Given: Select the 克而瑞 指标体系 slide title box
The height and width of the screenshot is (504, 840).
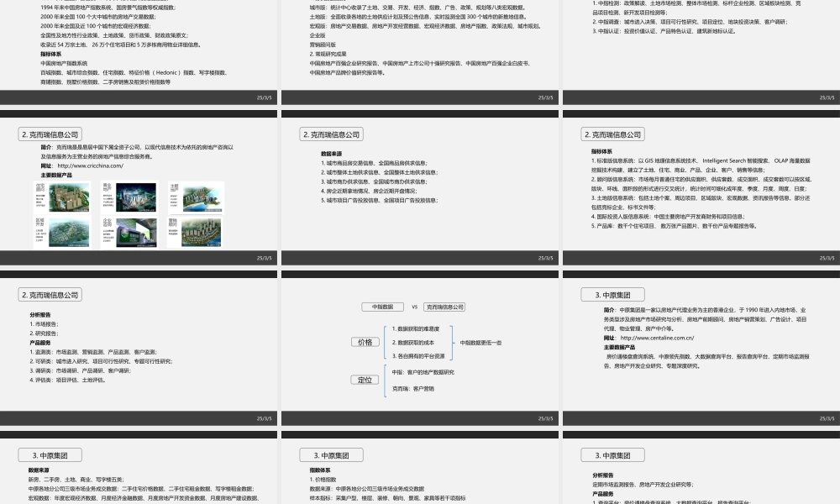Looking at the screenshot, I should (x=612, y=135).
